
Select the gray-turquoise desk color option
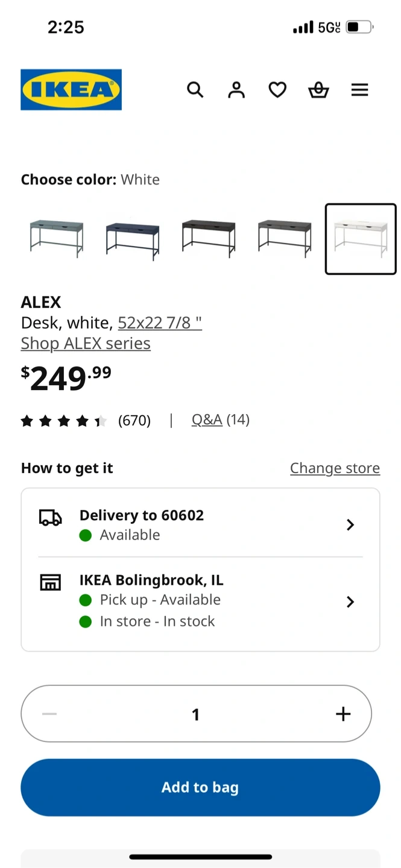click(x=57, y=239)
